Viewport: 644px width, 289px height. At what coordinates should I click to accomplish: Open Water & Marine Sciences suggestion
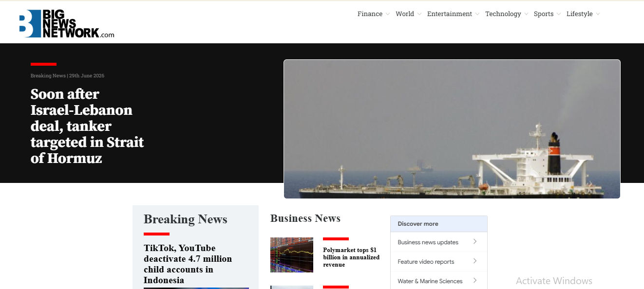[x=439, y=281]
